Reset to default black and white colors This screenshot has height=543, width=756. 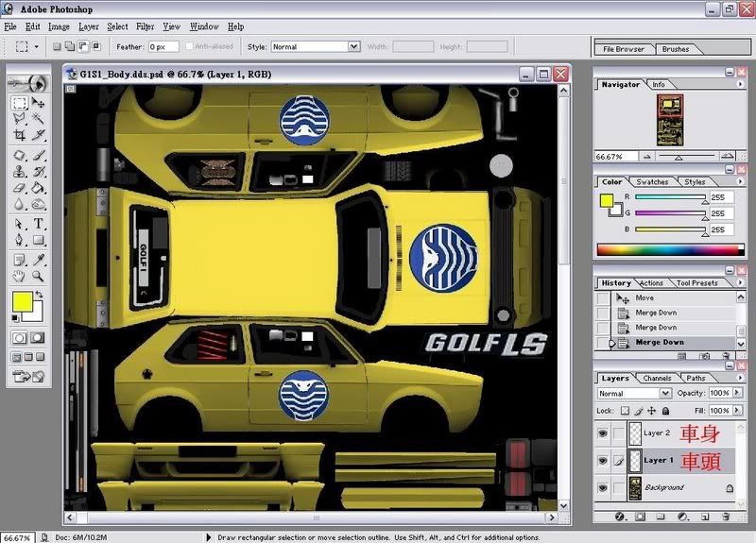15,318
